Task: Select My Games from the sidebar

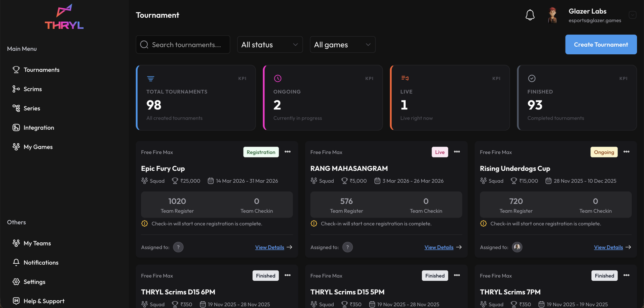Action: click(38, 147)
